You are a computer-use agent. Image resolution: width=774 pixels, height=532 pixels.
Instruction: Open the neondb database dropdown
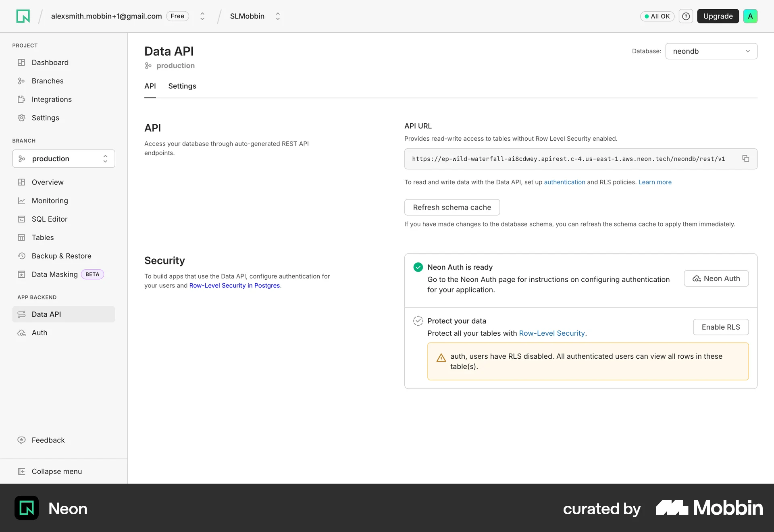pyautogui.click(x=711, y=51)
